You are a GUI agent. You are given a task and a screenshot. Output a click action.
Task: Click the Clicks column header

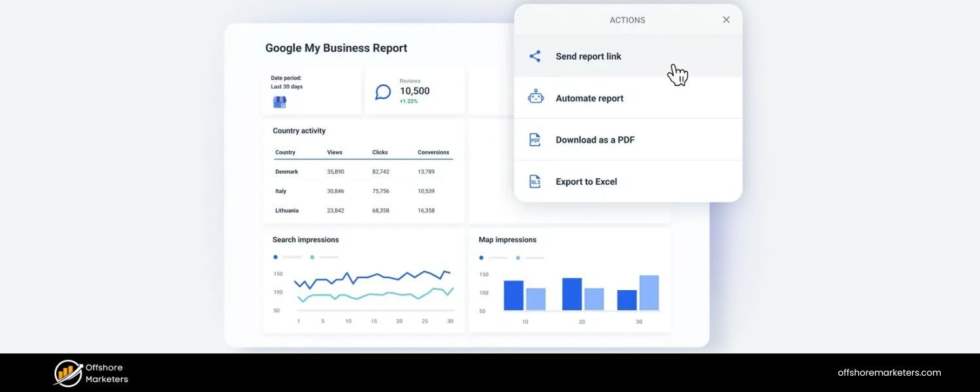[x=380, y=152]
